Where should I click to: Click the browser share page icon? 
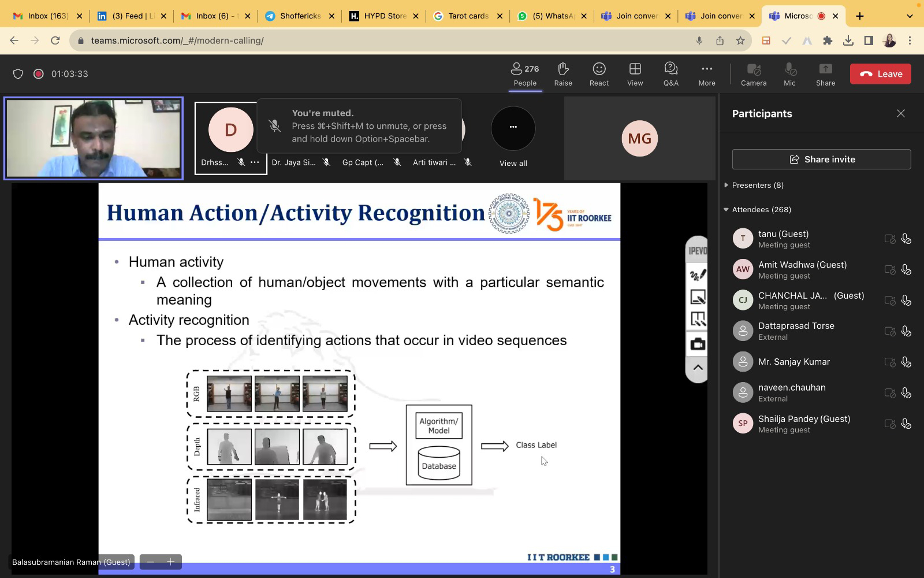720,40
